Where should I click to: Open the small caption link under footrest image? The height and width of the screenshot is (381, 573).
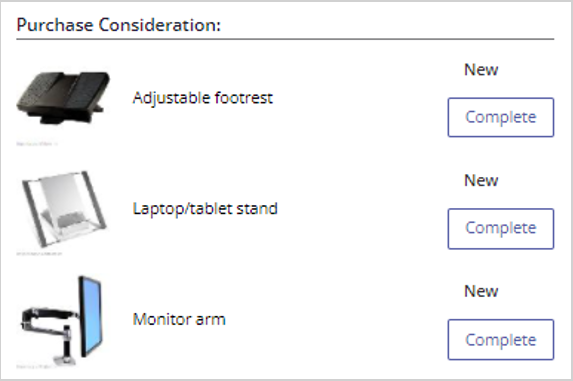pyautogui.click(x=37, y=144)
